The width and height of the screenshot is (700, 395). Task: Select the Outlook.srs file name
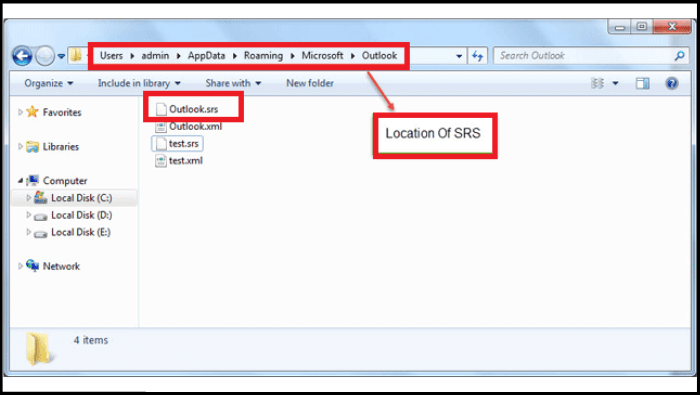click(193, 109)
